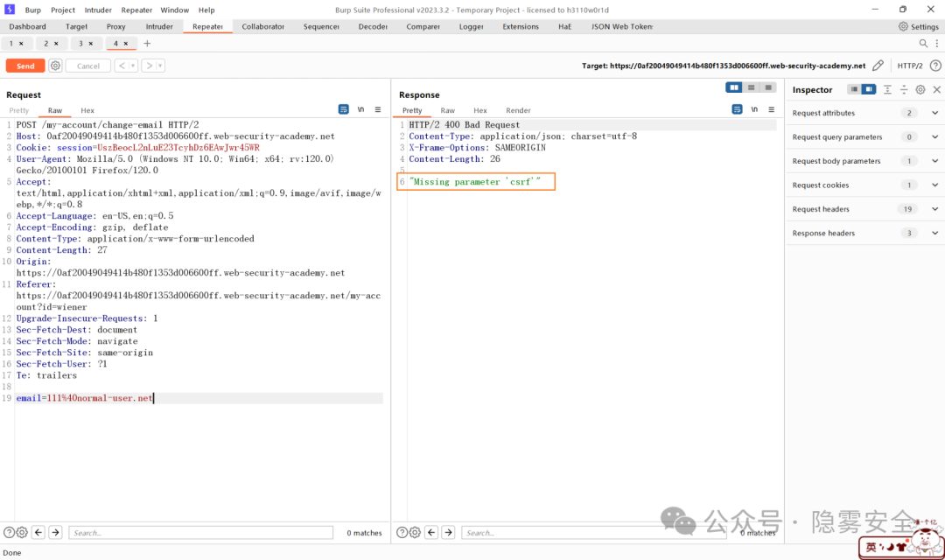Jump to next response search match

coord(448,532)
